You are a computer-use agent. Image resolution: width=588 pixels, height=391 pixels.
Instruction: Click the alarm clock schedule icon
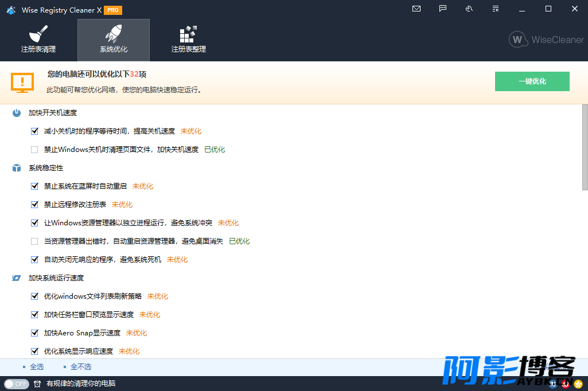pyautogui.click(x=37, y=384)
